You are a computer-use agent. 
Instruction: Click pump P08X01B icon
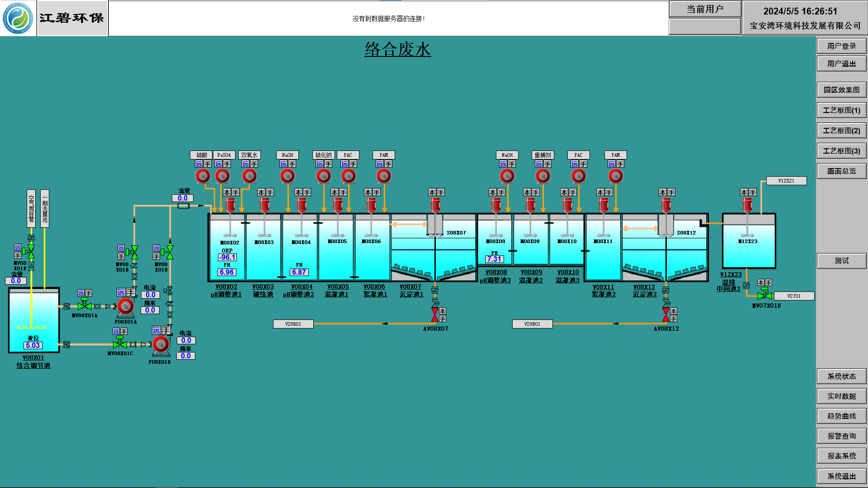(161, 345)
